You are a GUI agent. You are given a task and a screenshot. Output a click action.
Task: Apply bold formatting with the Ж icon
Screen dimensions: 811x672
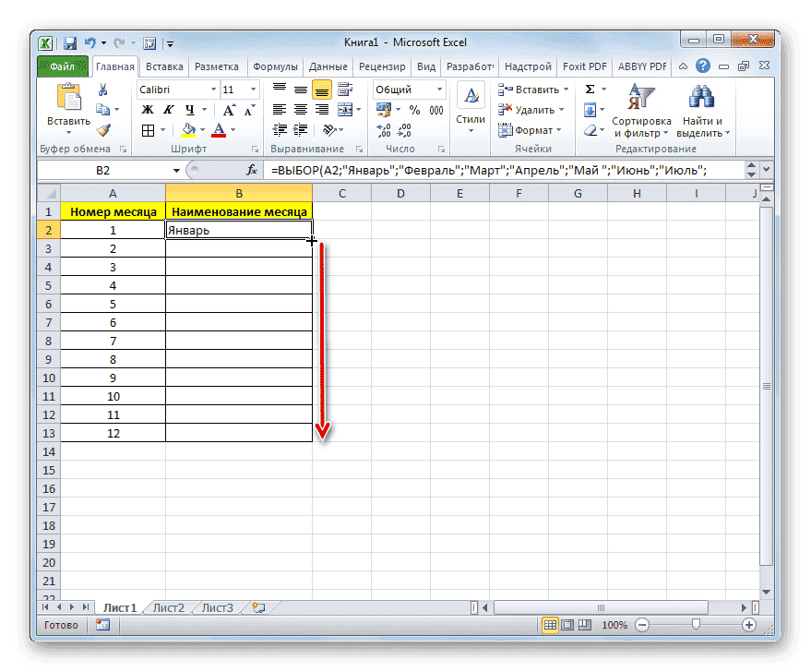point(148,110)
